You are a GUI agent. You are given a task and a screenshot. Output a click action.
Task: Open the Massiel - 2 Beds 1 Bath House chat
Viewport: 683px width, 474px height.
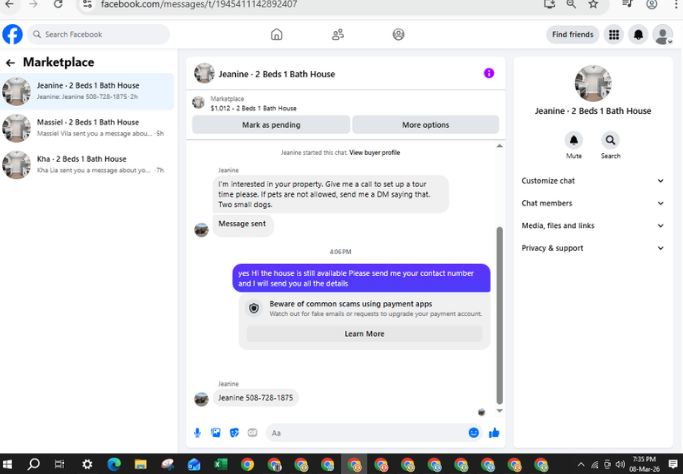(x=87, y=128)
